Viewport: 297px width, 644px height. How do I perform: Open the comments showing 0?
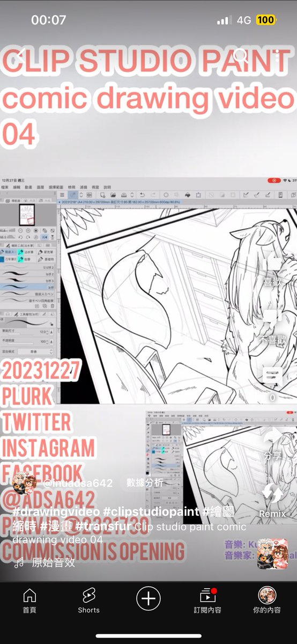tap(272, 383)
